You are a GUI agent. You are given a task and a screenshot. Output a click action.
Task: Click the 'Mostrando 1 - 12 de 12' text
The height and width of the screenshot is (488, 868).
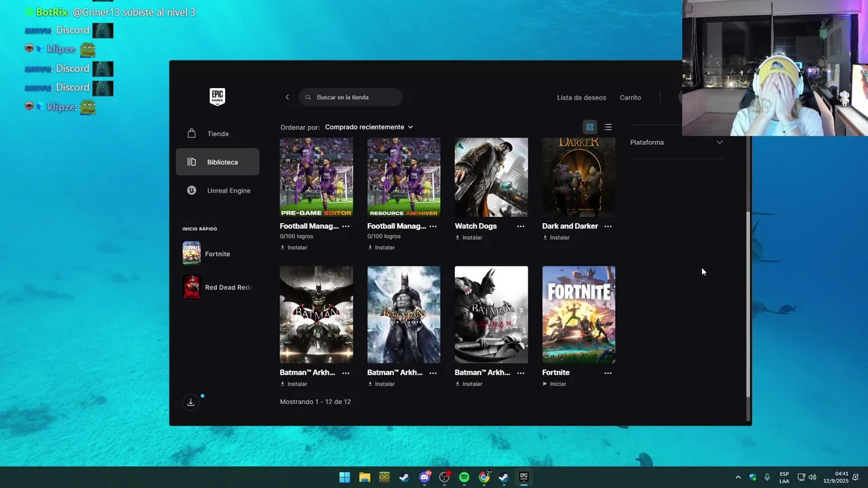pyautogui.click(x=315, y=402)
